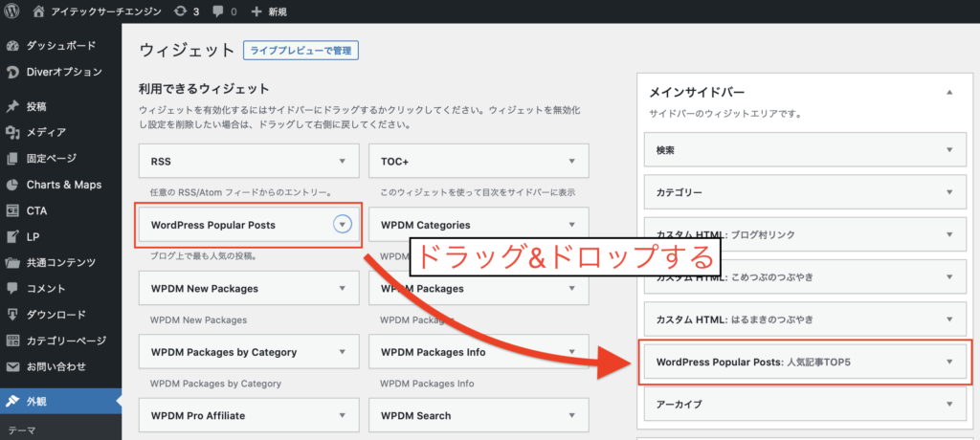Expand the WPDM Pro Affiliate arrow
This screenshot has width=980, height=440.
pyautogui.click(x=342, y=416)
